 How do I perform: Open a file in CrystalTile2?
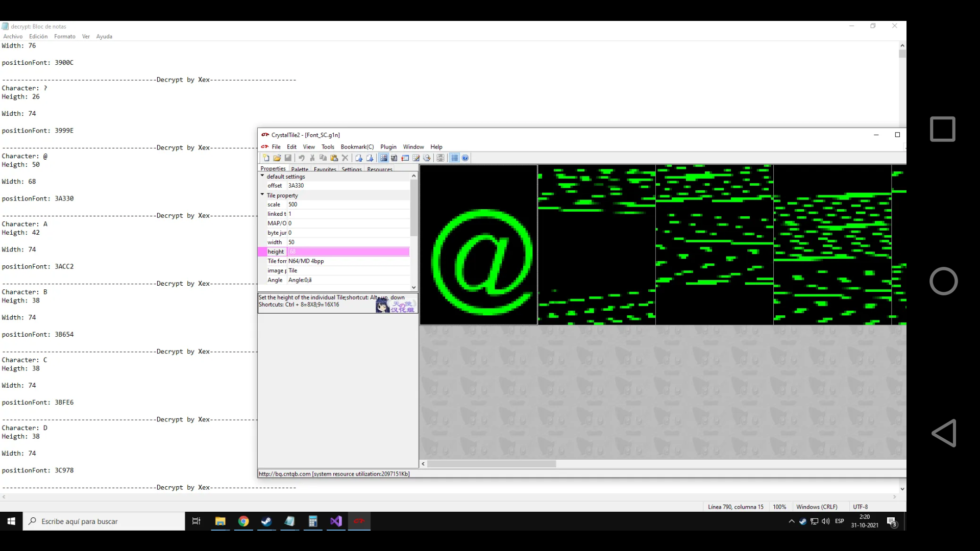click(277, 158)
